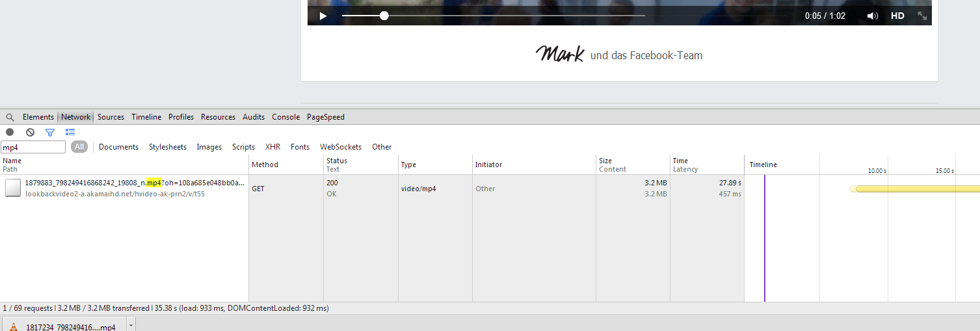Filter requests by Scripts
This screenshot has height=331, width=980.
(244, 147)
